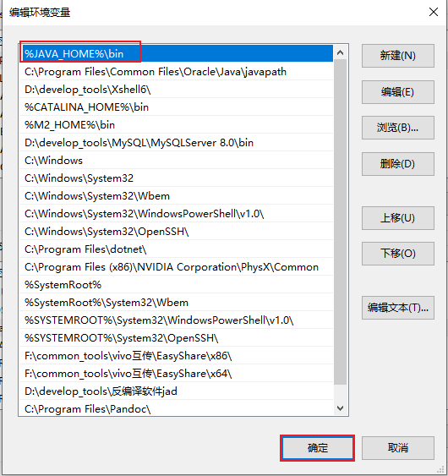Delete entry with 删除(D) button

pos(397,164)
